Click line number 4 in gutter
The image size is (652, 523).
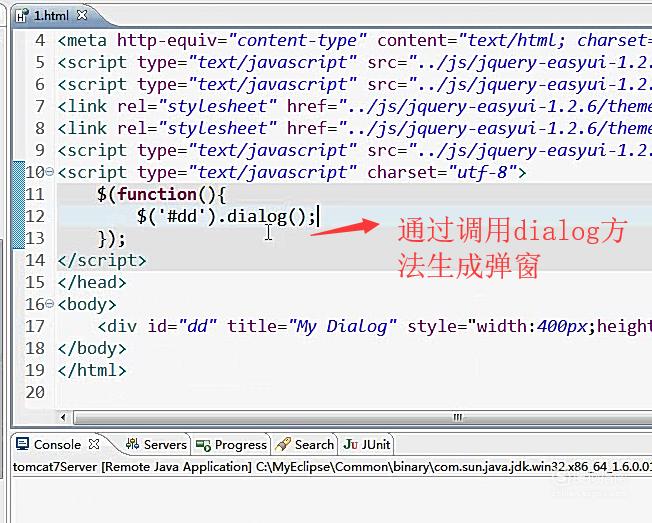click(x=40, y=40)
